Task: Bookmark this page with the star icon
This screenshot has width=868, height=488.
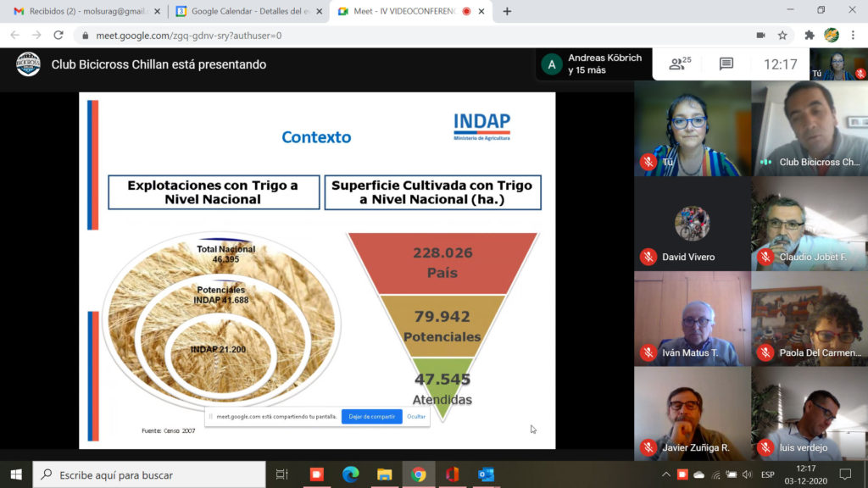Action: (x=782, y=36)
